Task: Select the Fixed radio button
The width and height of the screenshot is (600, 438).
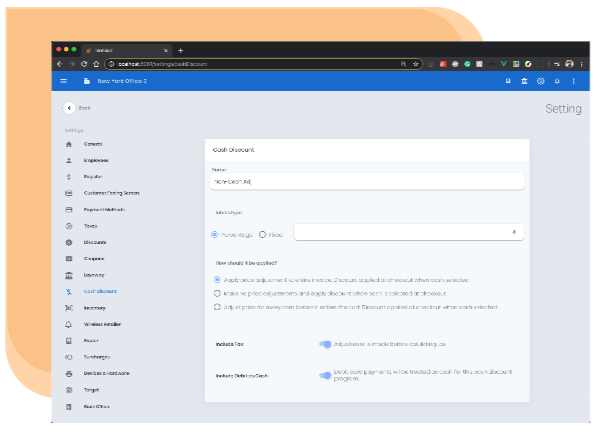Action: (x=262, y=234)
